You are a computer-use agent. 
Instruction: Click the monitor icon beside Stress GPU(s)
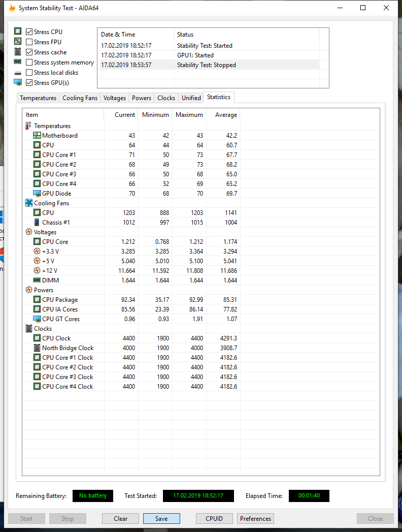(x=18, y=82)
